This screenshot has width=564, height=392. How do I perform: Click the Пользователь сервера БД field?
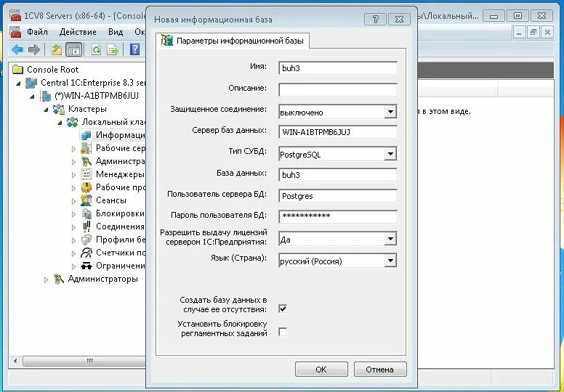(338, 196)
